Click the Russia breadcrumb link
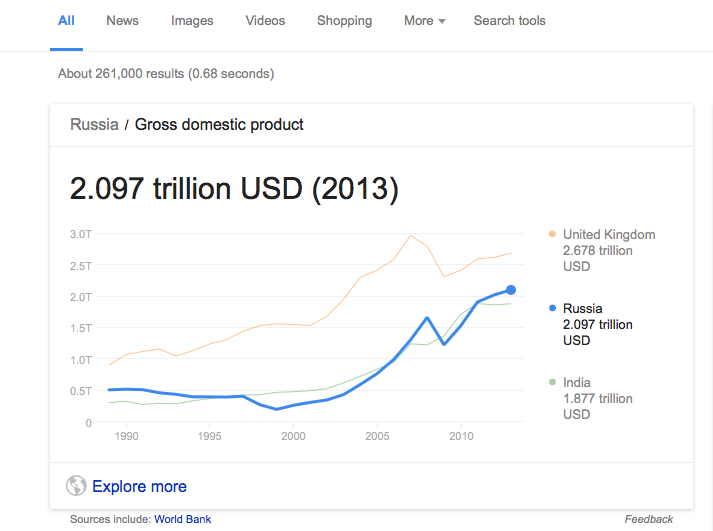Screen dimensions: 713x531 pyautogui.click(x=94, y=125)
